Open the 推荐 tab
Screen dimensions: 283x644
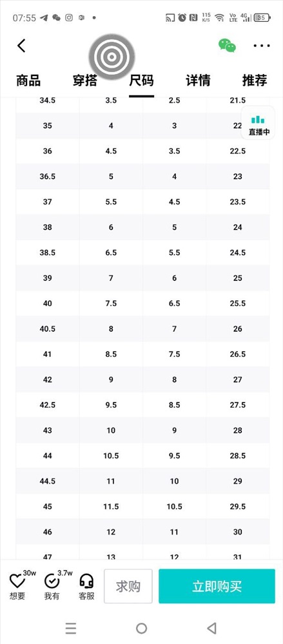tap(255, 80)
